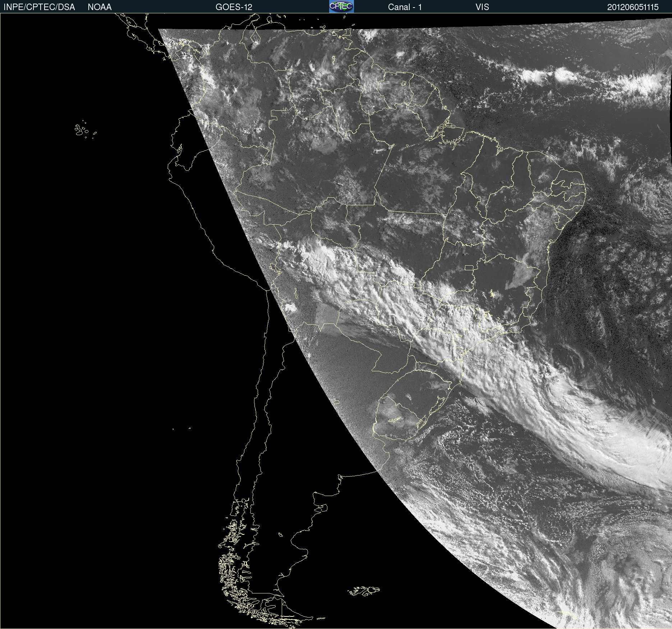Click the CPTEC logo in the header
The height and width of the screenshot is (629, 672).
[x=341, y=6]
